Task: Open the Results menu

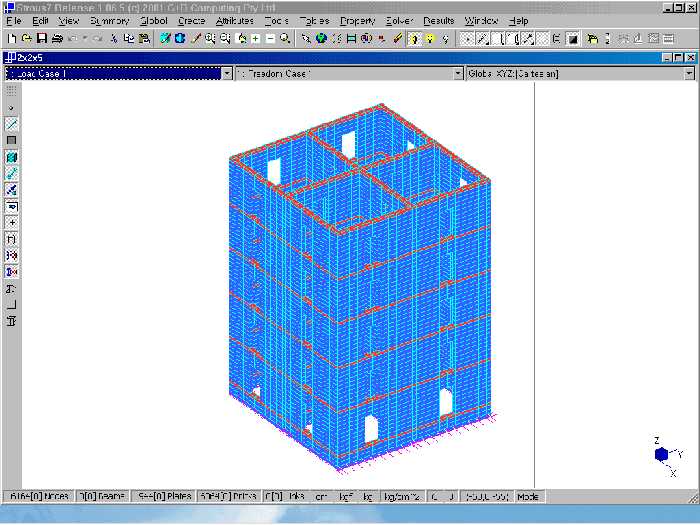Action: (438, 20)
